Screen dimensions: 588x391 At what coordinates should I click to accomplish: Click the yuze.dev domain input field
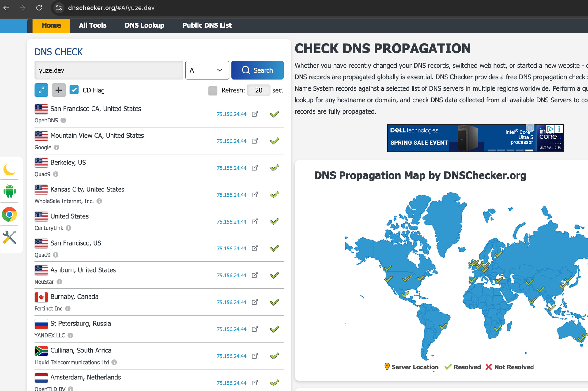(x=109, y=70)
